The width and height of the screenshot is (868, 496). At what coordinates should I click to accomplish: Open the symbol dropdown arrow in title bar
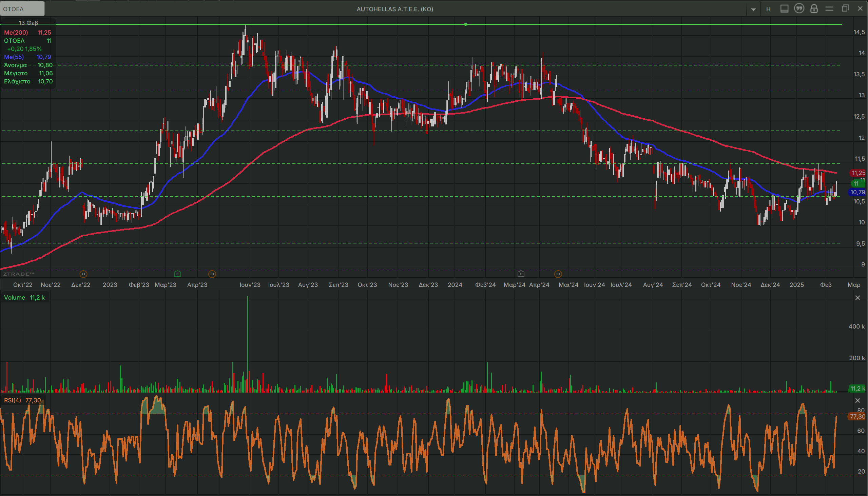753,9
